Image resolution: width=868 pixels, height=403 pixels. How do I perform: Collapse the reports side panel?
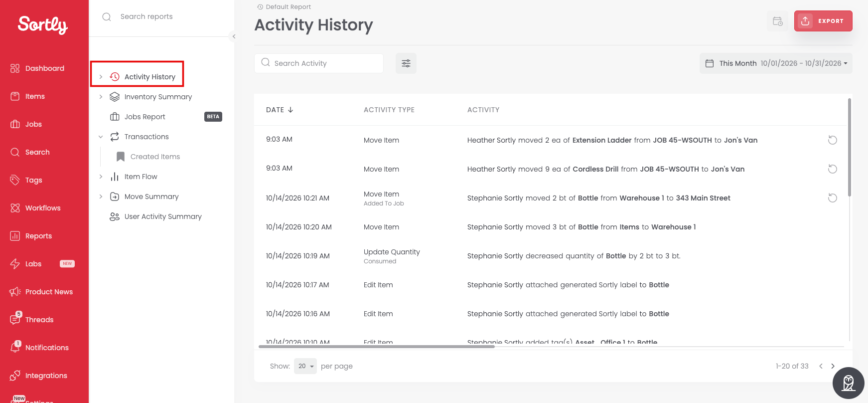click(234, 36)
